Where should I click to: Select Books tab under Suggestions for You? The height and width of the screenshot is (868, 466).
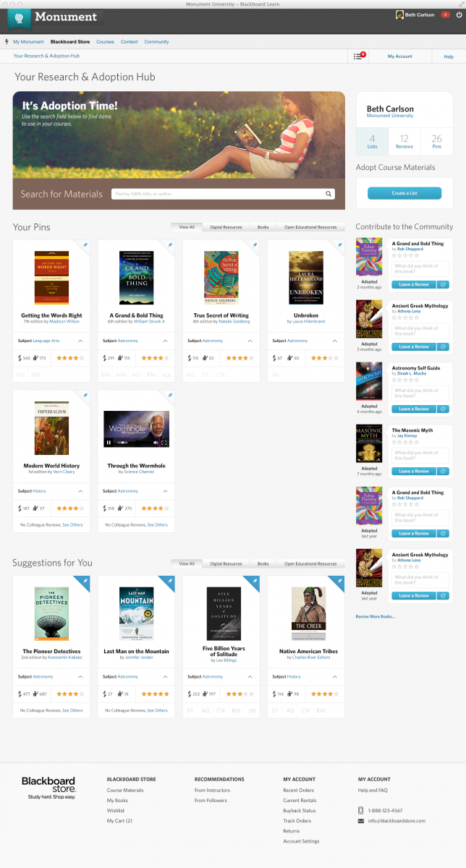(x=263, y=563)
